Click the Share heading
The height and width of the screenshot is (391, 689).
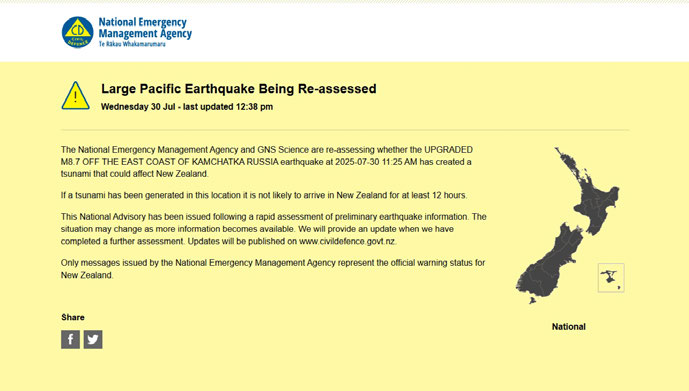(73, 317)
